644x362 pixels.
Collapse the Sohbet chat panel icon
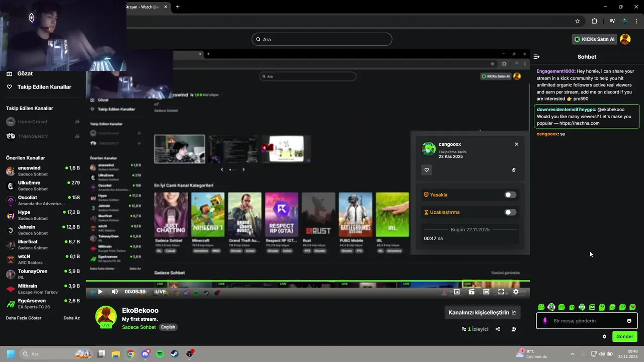[537, 57]
